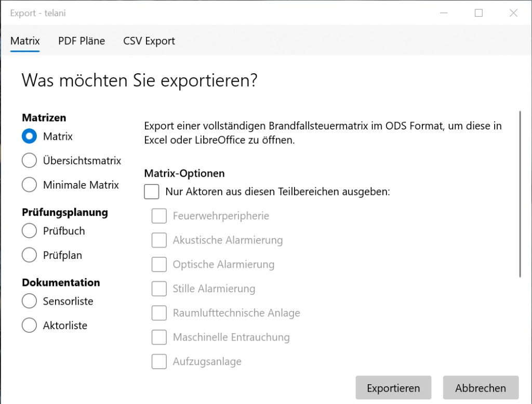Click the vertical scrollbar of options panel
Viewport: 532px width, 404px height.
pos(520,193)
